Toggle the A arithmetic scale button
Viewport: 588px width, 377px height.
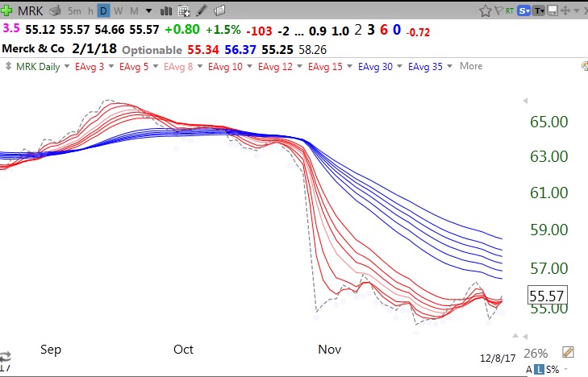pyautogui.click(x=528, y=369)
